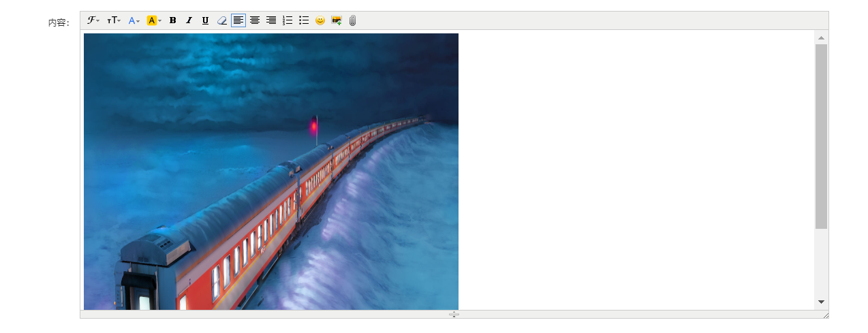
Task: Clear formatting with the eraser icon
Action: click(x=221, y=20)
